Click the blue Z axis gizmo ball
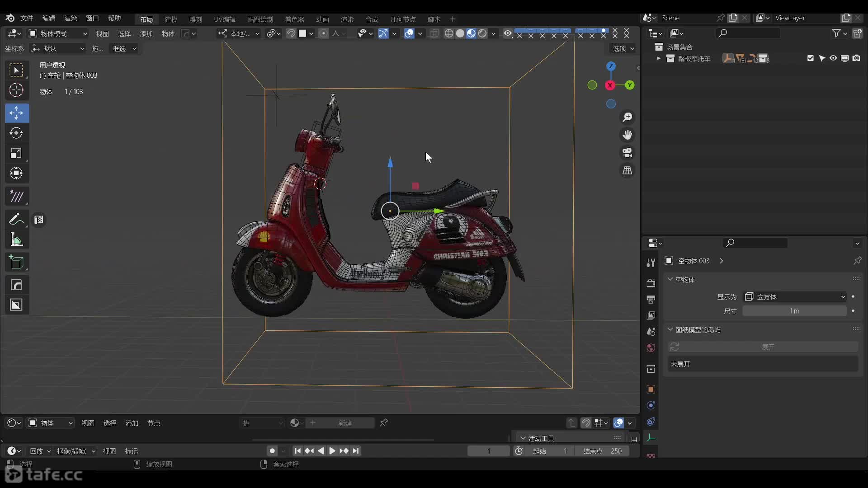868x488 pixels. (x=611, y=66)
